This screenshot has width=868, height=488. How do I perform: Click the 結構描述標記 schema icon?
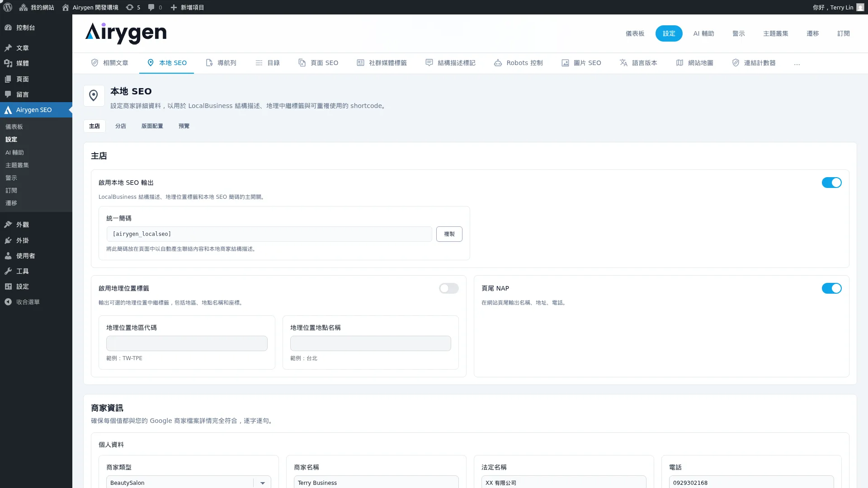tap(429, 63)
